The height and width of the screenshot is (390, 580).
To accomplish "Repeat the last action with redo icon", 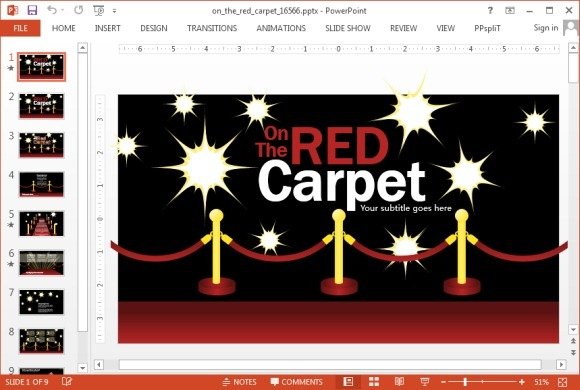I will 78,10.
